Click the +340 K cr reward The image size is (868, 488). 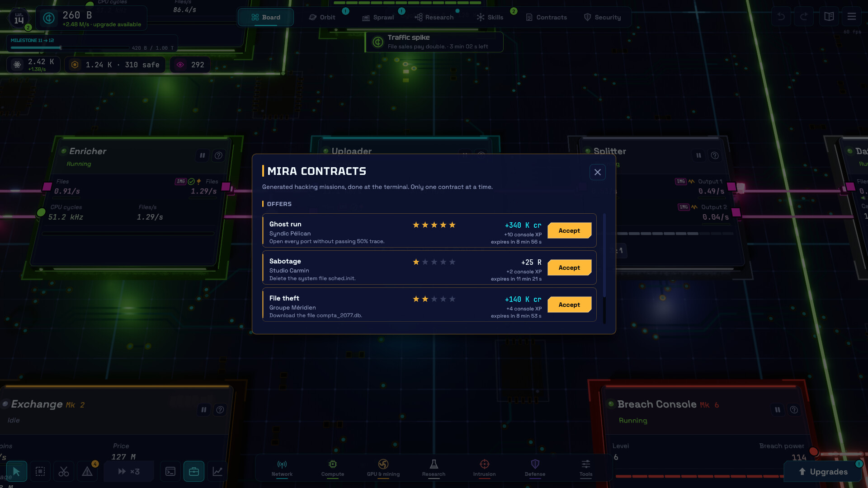523,225
